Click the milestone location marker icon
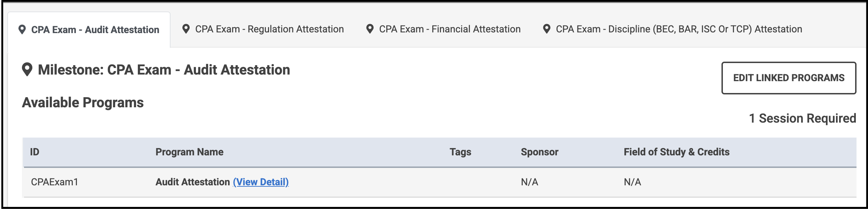Image resolution: width=868 pixels, height=209 pixels. coord(27,69)
